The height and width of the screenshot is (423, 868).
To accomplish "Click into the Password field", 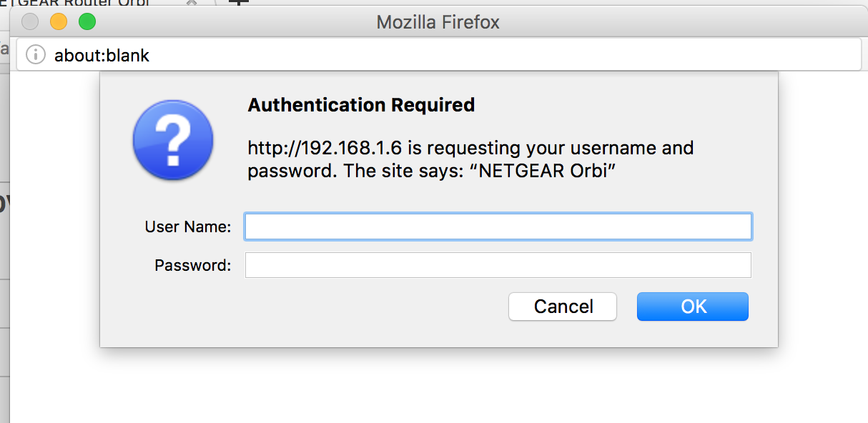I will pos(498,265).
